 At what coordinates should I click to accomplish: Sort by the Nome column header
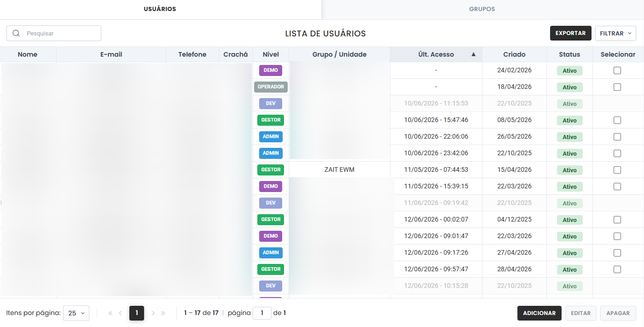coord(28,54)
